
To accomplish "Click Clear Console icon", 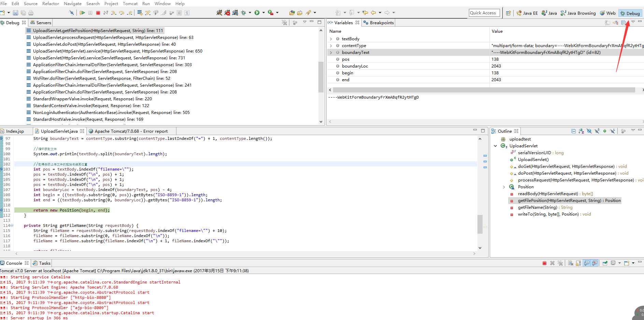I will (570, 263).
